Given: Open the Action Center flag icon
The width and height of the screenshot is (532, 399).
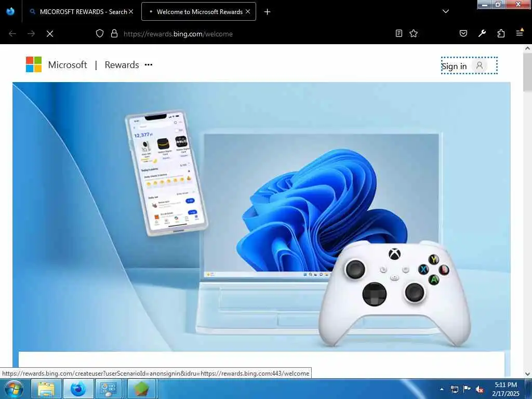Looking at the screenshot, I should (467, 389).
